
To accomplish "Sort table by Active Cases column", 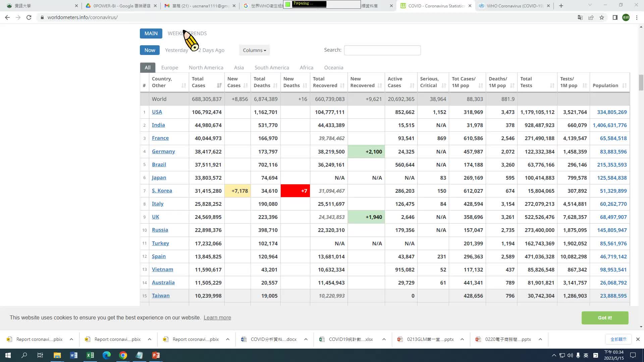I will 401,82.
